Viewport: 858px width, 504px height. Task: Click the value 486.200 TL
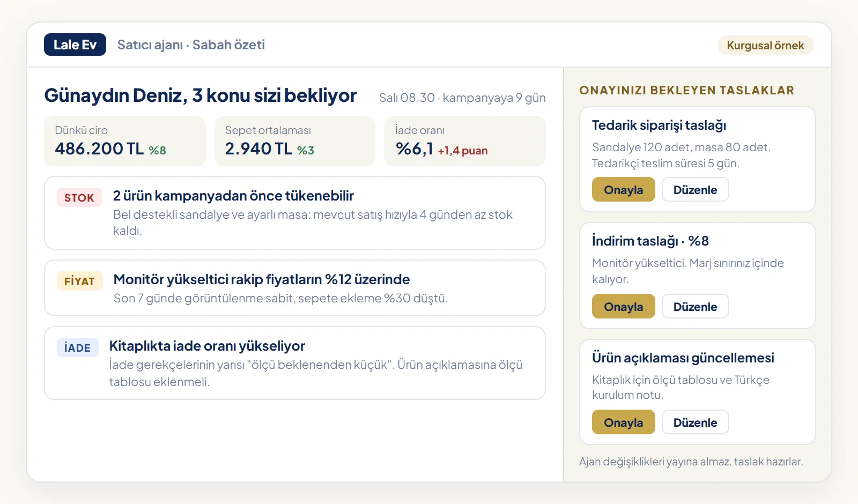tap(99, 149)
